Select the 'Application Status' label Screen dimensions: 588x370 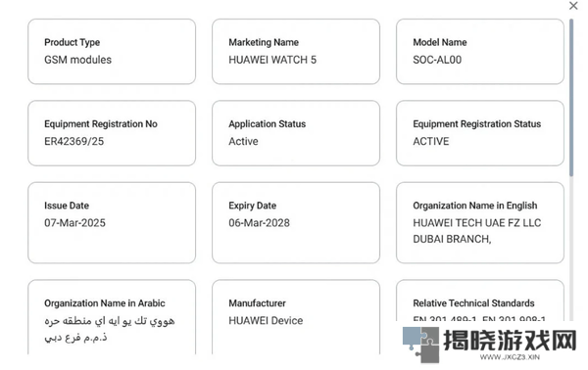coord(267,124)
